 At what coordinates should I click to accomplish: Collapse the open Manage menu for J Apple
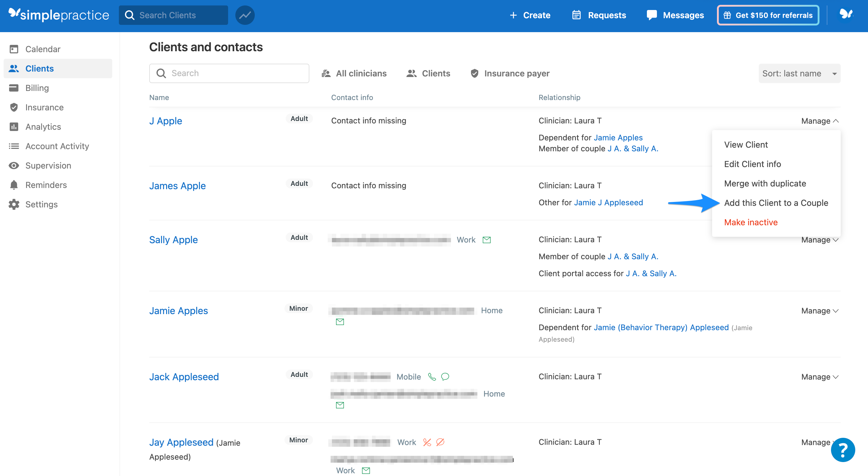(x=819, y=121)
